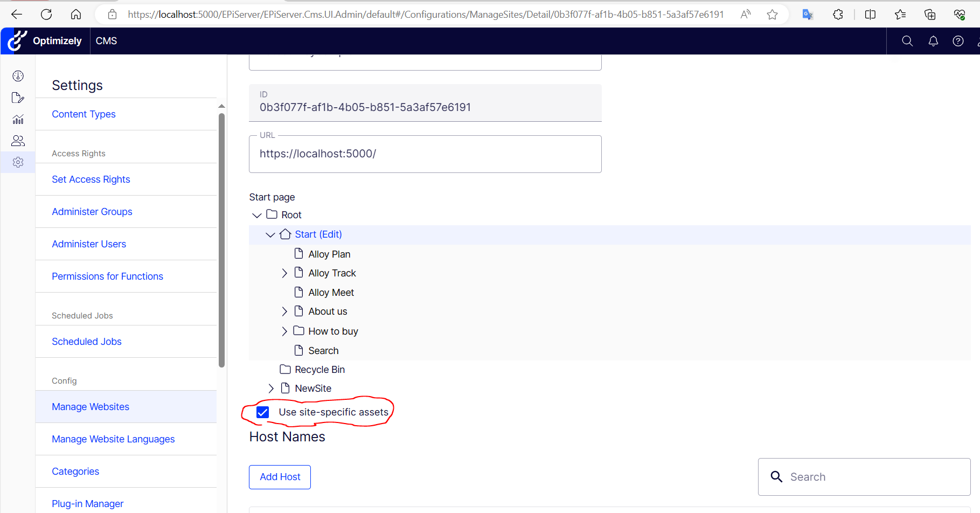Click the search magnifier in CMS header
This screenshot has width=980, height=513.
907,41
